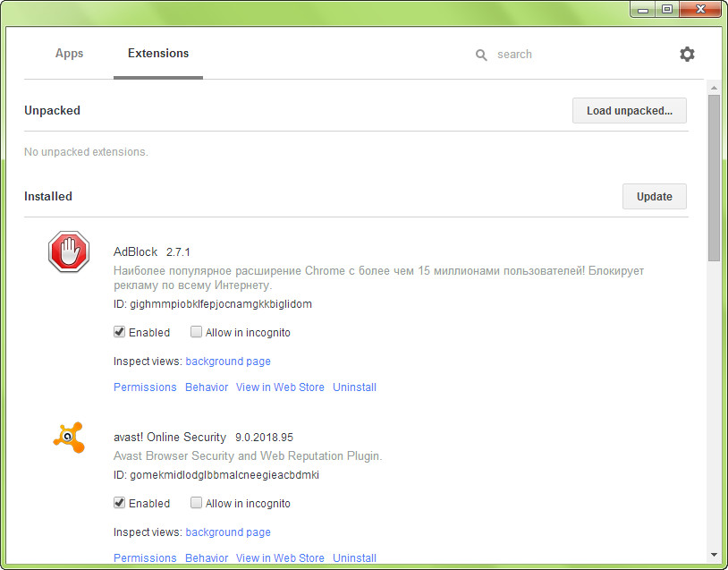Click the 'No unpacked extensions.' text

click(x=86, y=152)
